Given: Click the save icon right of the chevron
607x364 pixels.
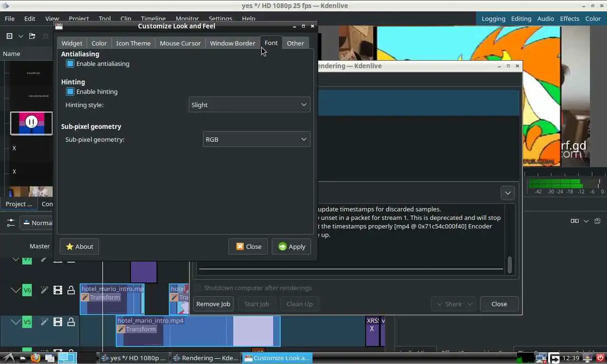Looking at the screenshot, I should point(597,221).
